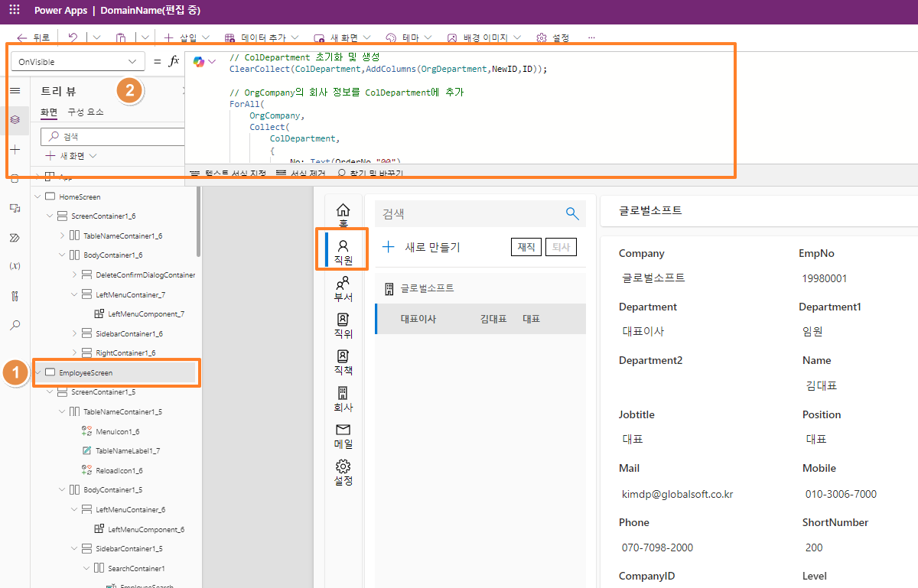Toggle the 재직 filter button
Image resolution: width=918 pixels, height=588 pixels.
point(526,247)
